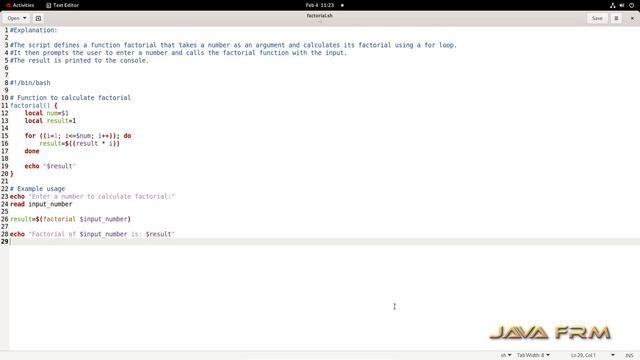The width and height of the screenshot is (640, 360).
Task: Click the closing brace on line 20
Action: pos(12,174)
